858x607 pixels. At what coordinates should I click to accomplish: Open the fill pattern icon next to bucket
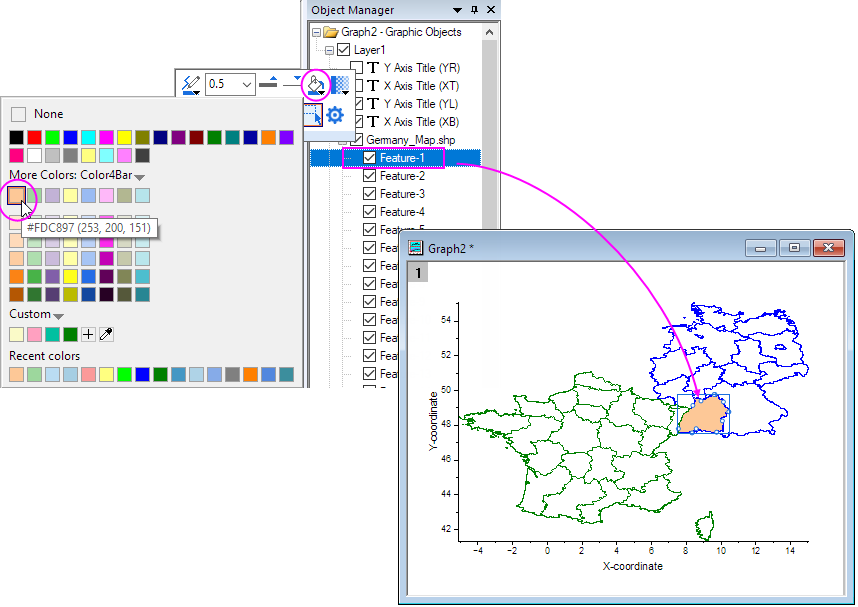point(341,85)
